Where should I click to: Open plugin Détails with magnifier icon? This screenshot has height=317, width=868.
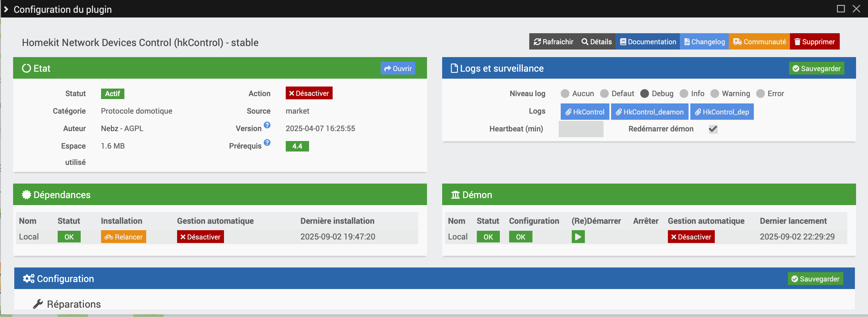point(597,41)
